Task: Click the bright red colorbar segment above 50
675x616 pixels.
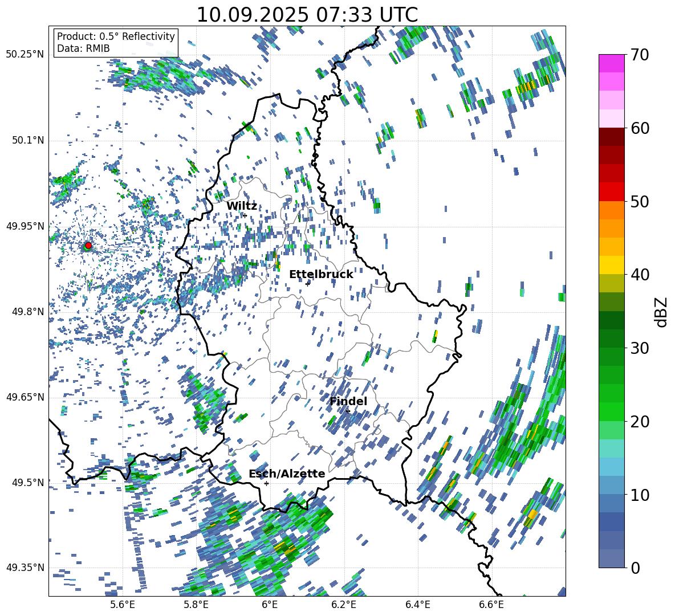Action: coord(611,192)
